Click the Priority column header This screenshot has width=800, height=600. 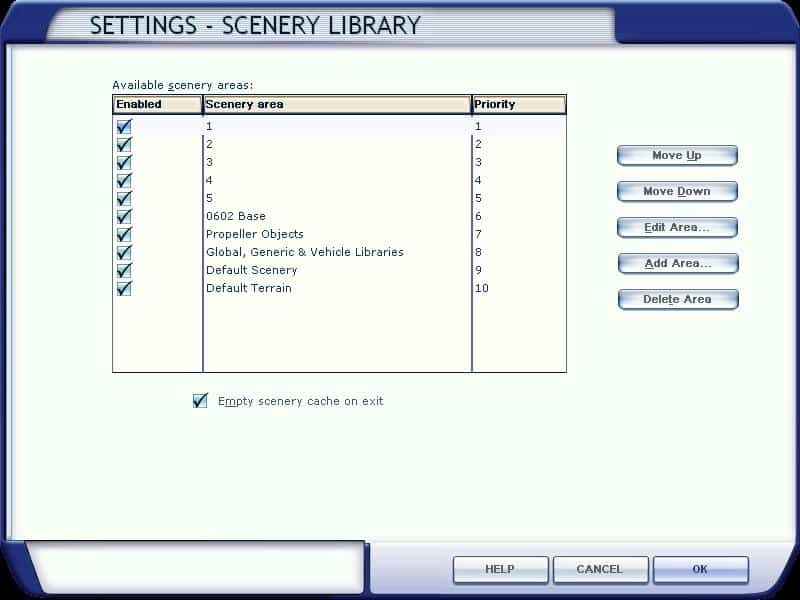tap(518, 105)
